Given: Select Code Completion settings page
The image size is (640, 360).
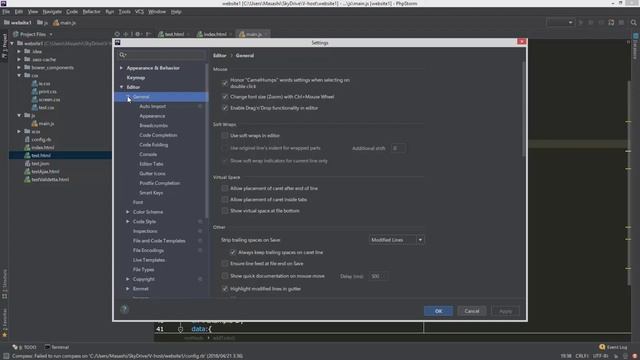Looking at the screenshot, I should coord(158,135).
